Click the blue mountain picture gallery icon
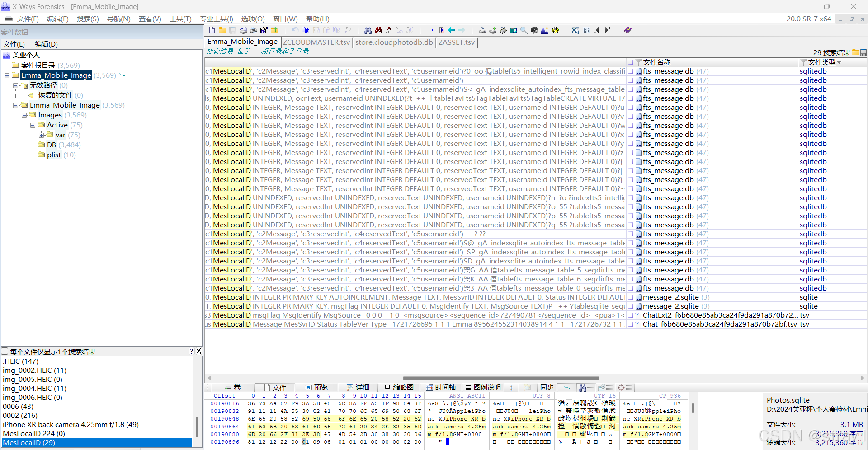 [545, 30]
